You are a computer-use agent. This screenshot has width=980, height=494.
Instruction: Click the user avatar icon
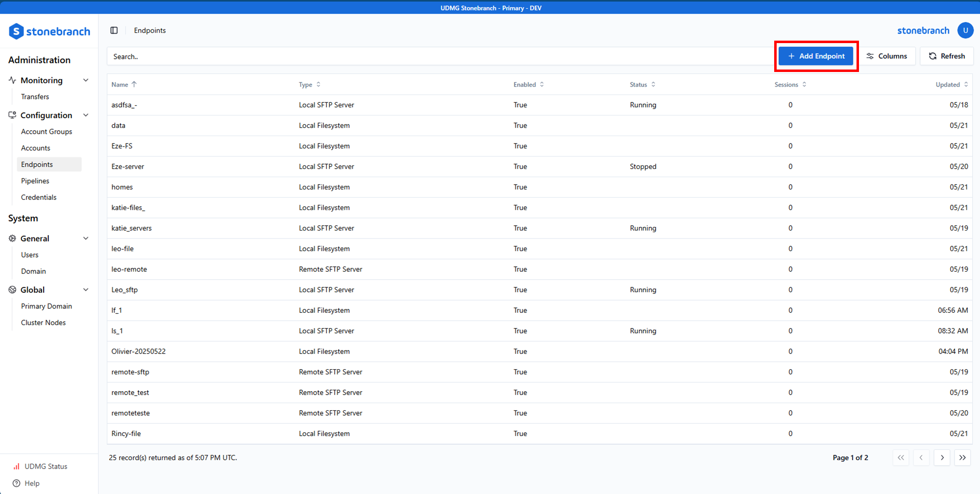(965, 30)
